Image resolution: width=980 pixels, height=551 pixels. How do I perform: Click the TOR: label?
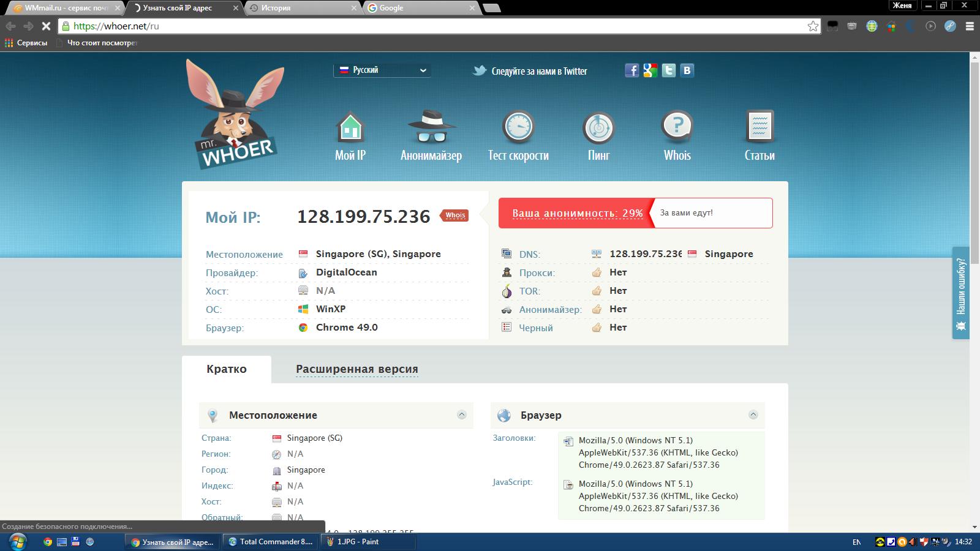(x=530, y=291)
